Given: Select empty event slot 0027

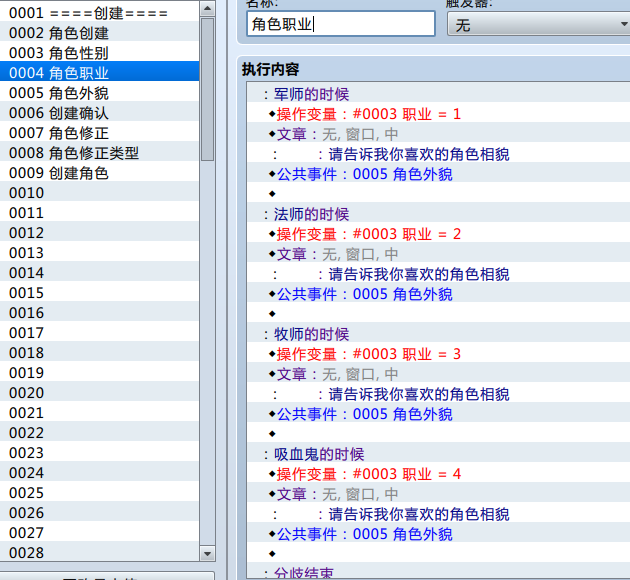Looking at the screenshot, I should tap(99, 533).
